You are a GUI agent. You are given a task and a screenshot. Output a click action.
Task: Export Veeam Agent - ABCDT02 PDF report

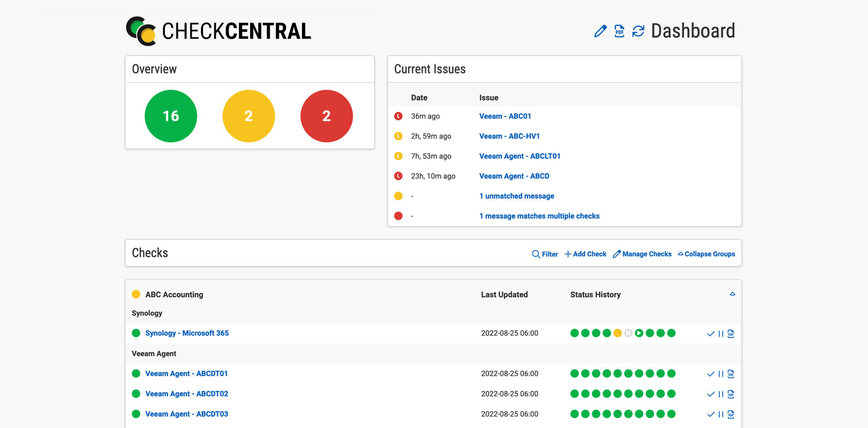coord(731,394)
